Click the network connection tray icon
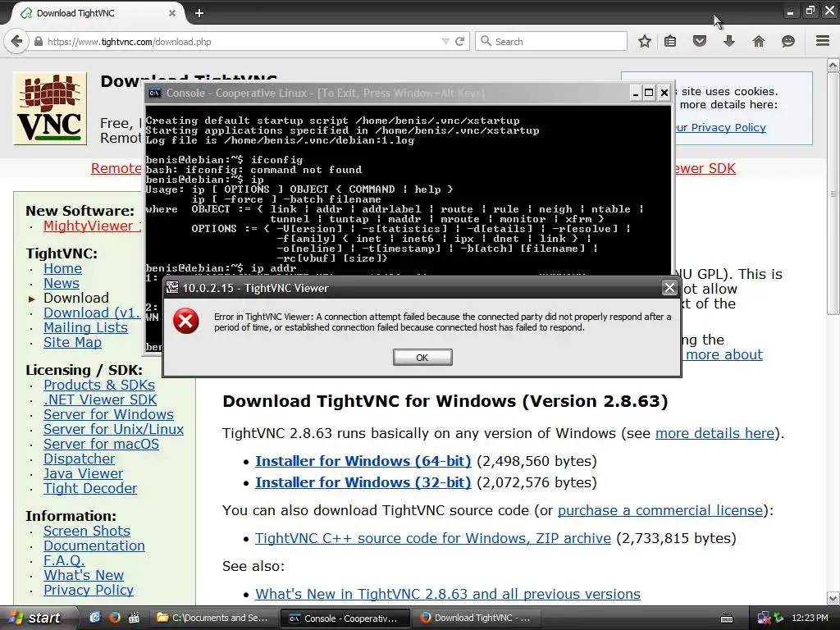Image resolution: width=840 pixels, height=630 pixels. (764, 619)
